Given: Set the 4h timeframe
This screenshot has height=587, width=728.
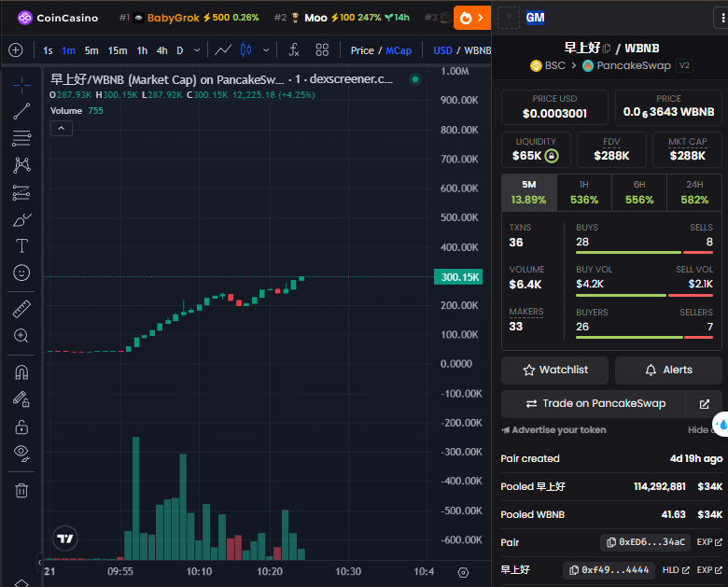Looking at the screenshot, I should point(162,50).
